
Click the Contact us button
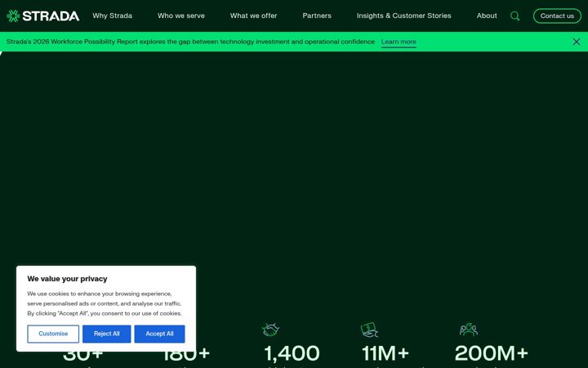coord(557,16)
